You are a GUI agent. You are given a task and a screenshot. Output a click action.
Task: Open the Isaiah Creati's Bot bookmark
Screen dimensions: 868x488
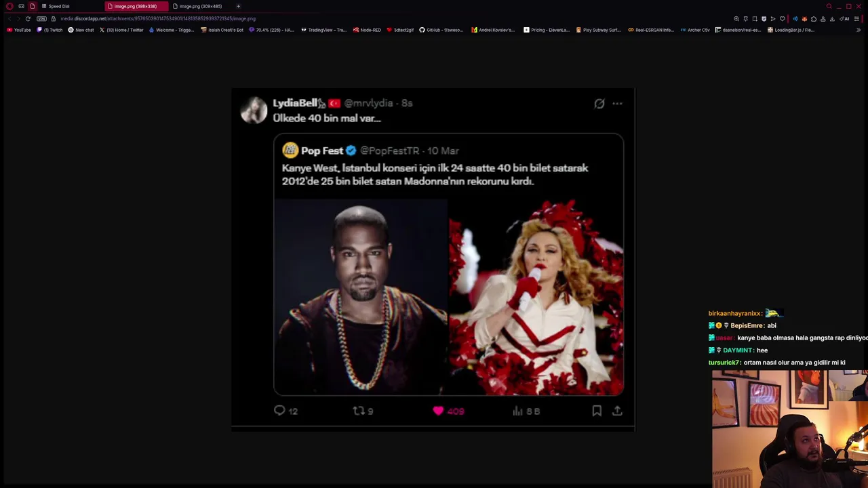pyautogui.click(x=222, y=30)
